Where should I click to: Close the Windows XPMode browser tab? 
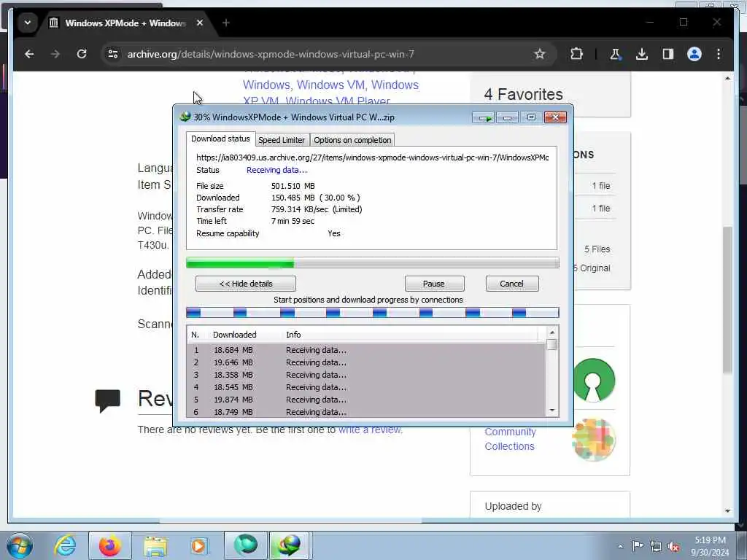pos(200,23)
